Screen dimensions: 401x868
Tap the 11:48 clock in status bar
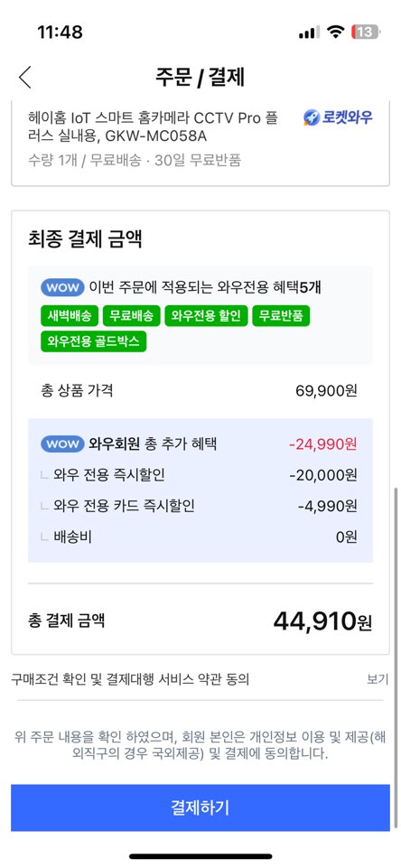(60, 32)
